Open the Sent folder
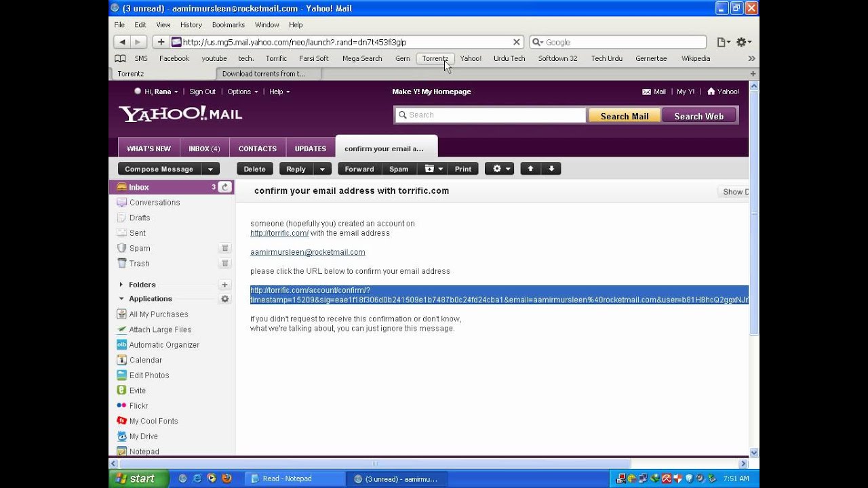Image resolution: width=868 pixels, height=488 pixels. pos(137,233)
